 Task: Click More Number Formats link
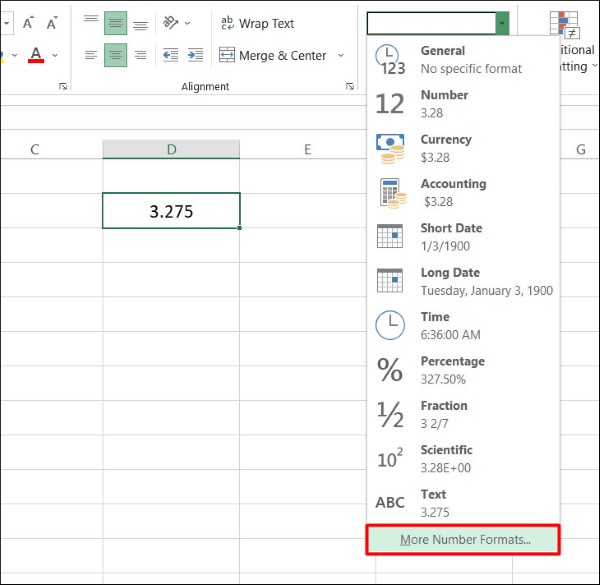click(463, 540)
